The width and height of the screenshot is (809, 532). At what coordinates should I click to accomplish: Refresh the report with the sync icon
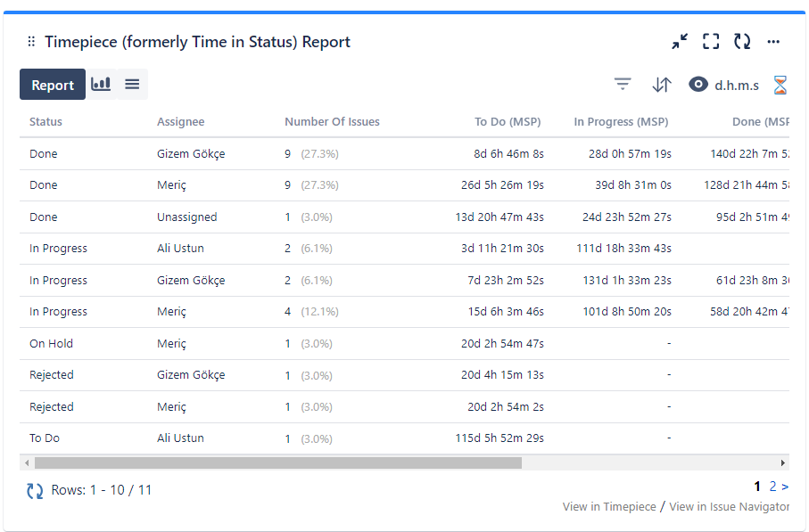[x=742, y=41]
